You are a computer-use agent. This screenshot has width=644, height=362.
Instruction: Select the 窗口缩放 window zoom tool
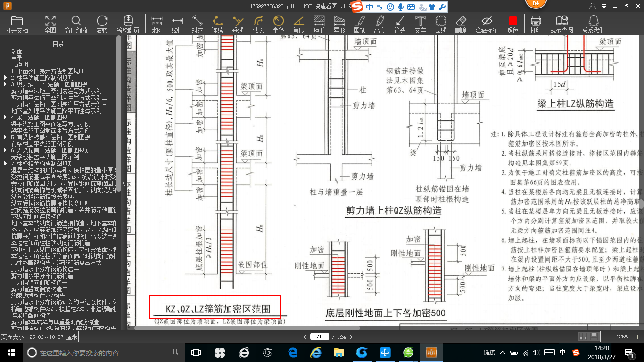tap(76, 24)
